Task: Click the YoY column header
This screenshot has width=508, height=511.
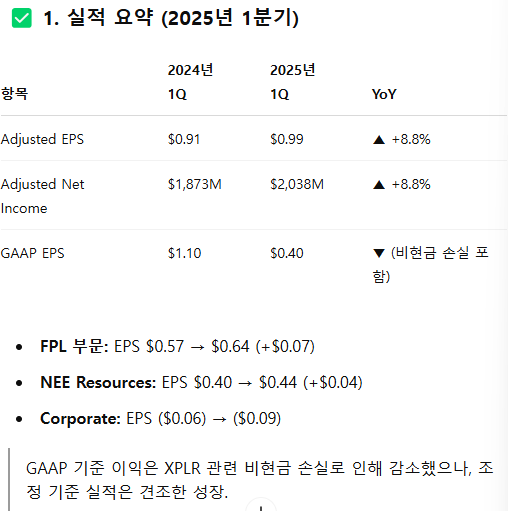Action: pyautogui.click(x=384, y=94)
